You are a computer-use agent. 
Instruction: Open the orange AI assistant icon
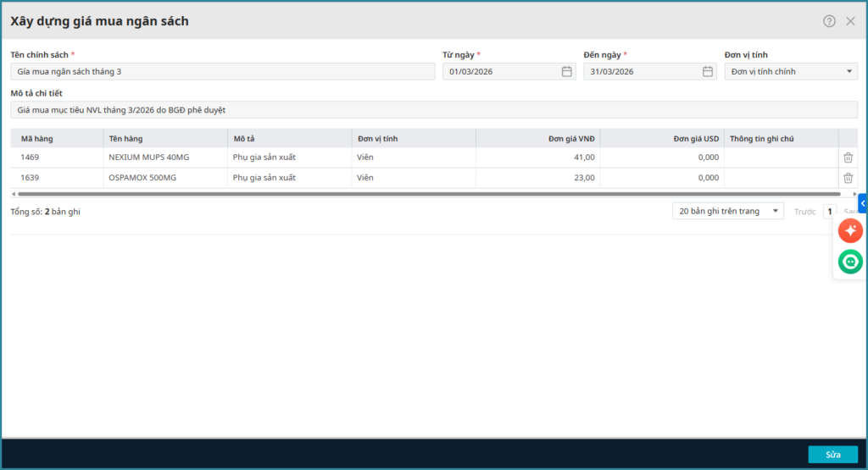850,230
